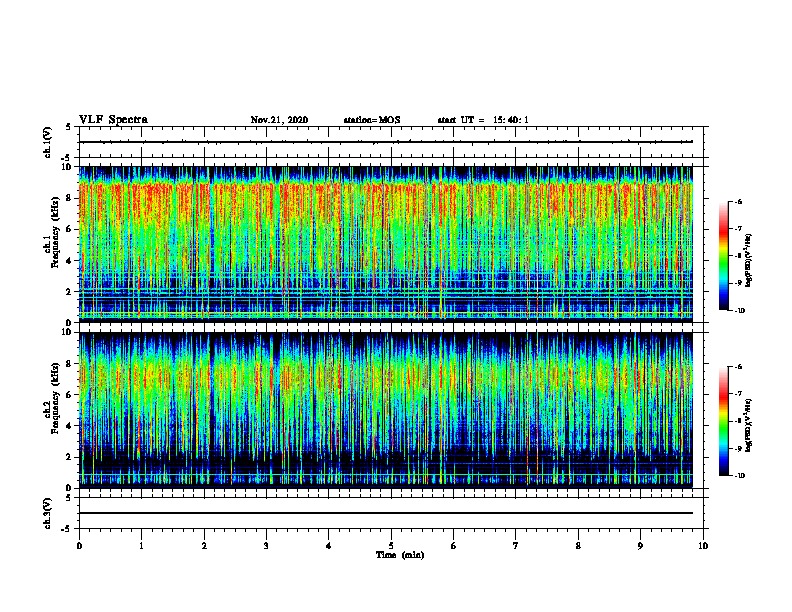Click the "6" kHz tick of ch.1
792x612 pixels.
click(70, 229)
